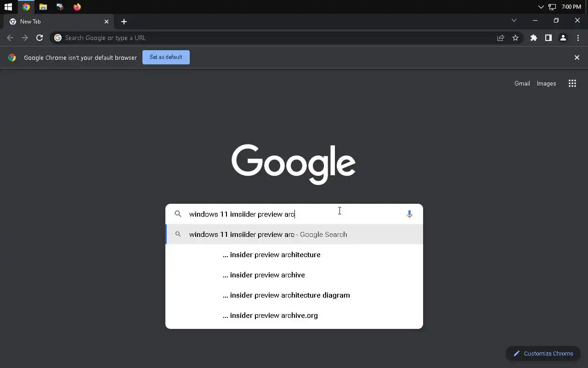The image size is (588, 368).
Task: Go forward with the forward arrow
Action: coord(25,38)
